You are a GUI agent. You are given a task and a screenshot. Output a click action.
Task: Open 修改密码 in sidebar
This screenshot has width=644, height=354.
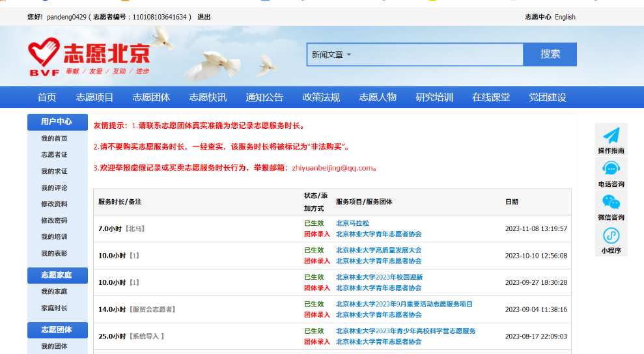(x=54, y=221)
